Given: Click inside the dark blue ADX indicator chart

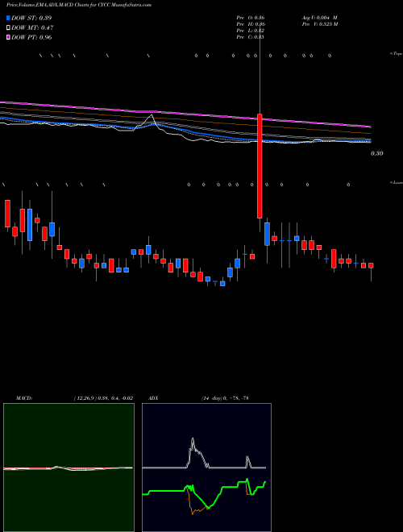Looking at the screenshot, I should tap(206, 468).
